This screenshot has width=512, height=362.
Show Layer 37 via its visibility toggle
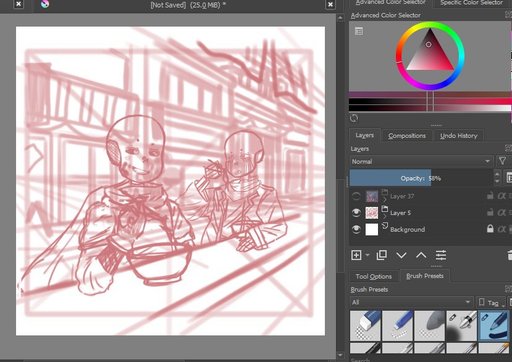356,196
